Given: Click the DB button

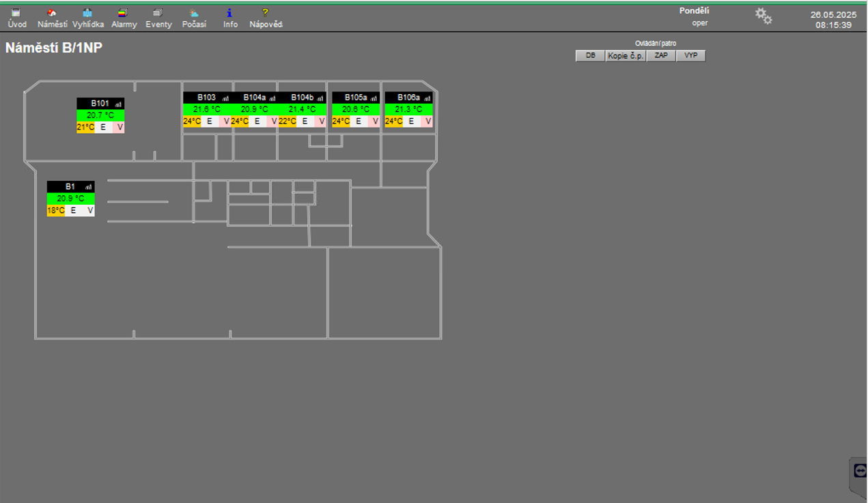Looking at the screenshot, I should [x=590, y=56].
